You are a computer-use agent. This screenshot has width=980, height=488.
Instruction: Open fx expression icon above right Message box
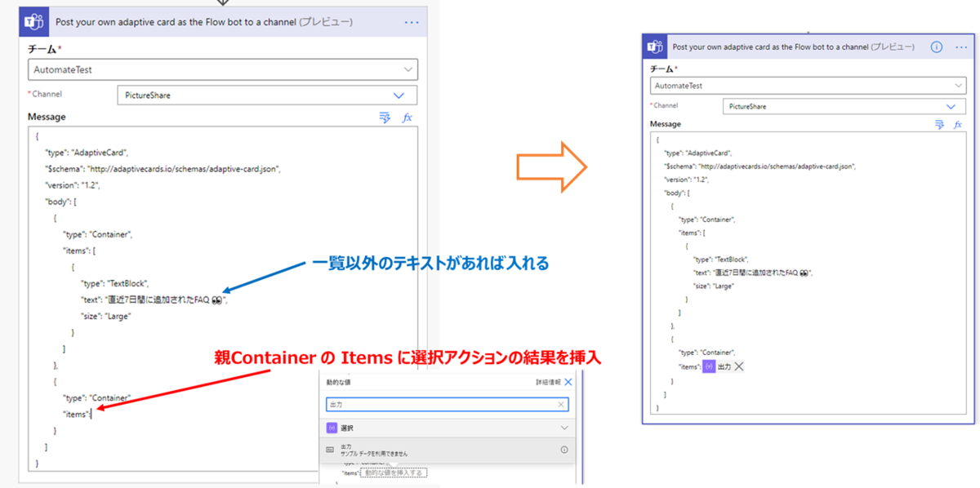(958, 124)
